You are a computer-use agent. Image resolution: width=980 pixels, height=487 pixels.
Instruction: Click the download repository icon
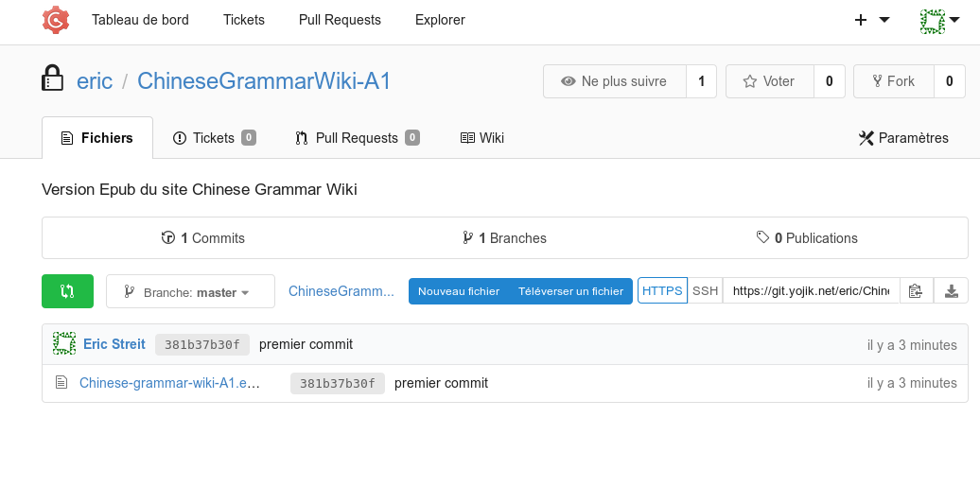point(951,291)
